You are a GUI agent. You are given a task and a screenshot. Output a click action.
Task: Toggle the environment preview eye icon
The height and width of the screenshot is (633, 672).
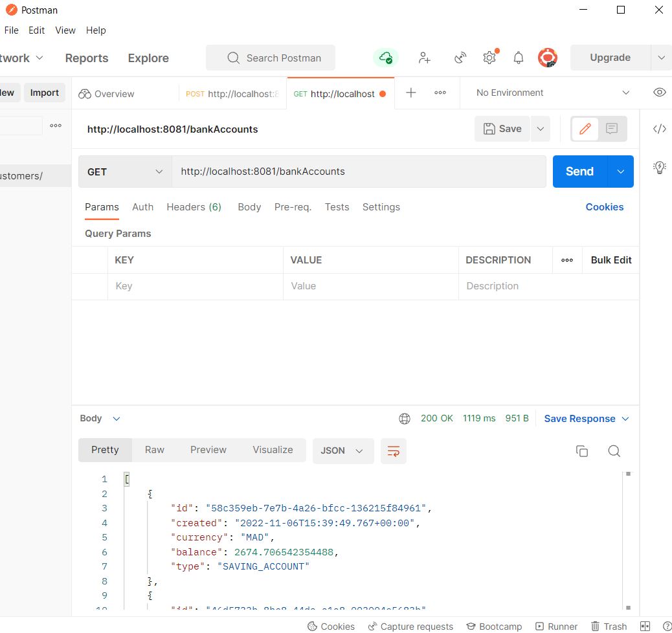pyautogui.click(x=660, y=92)
